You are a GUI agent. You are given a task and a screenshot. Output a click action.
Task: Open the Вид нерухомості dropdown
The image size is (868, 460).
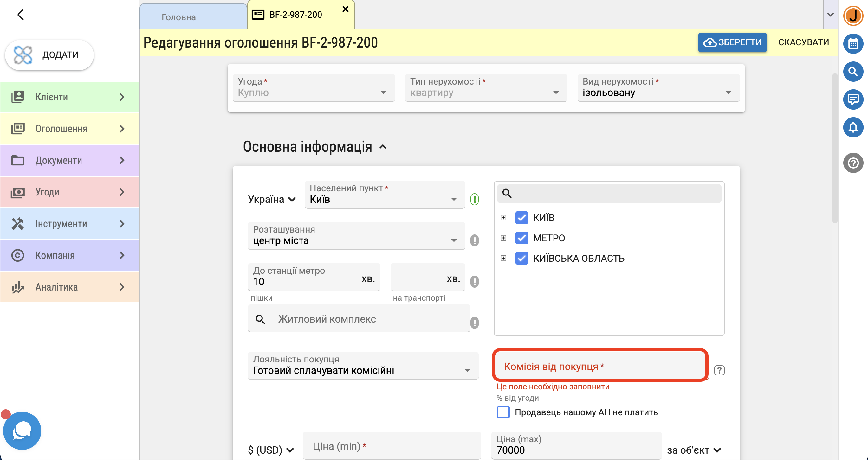pyautogui.click(x=658, y=87)
